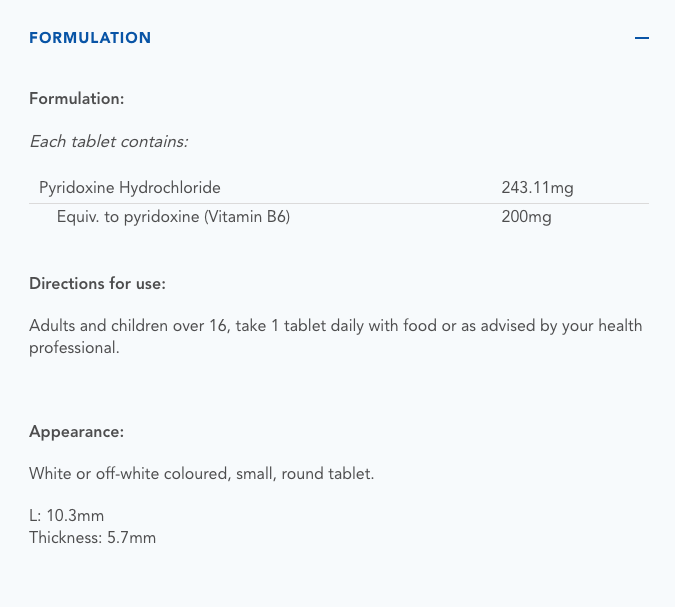Image resolution: width=675 pixels, height=607 pixels.
Task: Click the blue FORMULATION section header
Action: point(90,38)
